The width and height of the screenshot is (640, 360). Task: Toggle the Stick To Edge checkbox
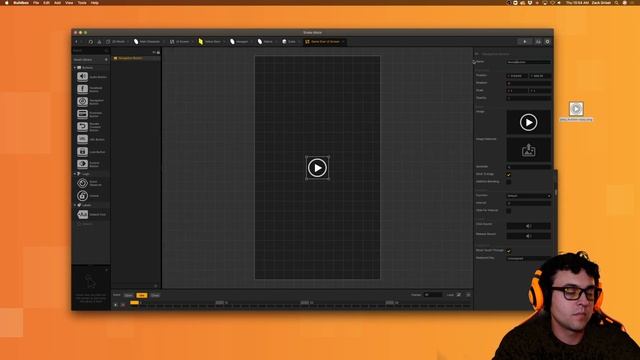(x=509, y=175)
